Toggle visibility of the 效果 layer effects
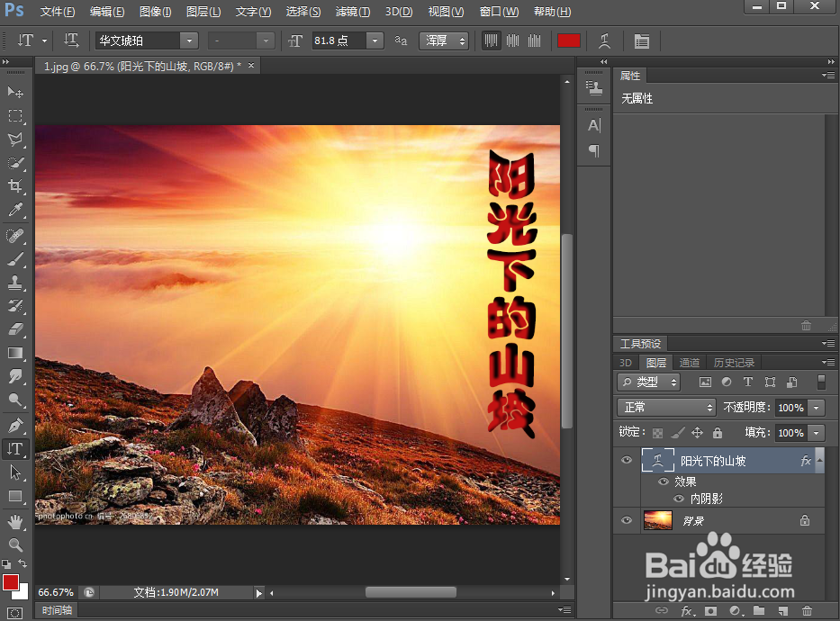 click(663, 481)
